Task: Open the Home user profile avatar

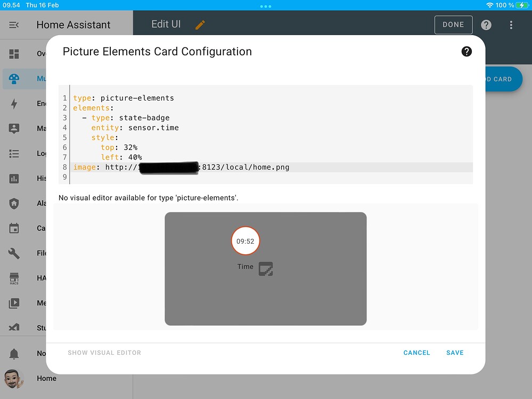Action: [13, 379]
